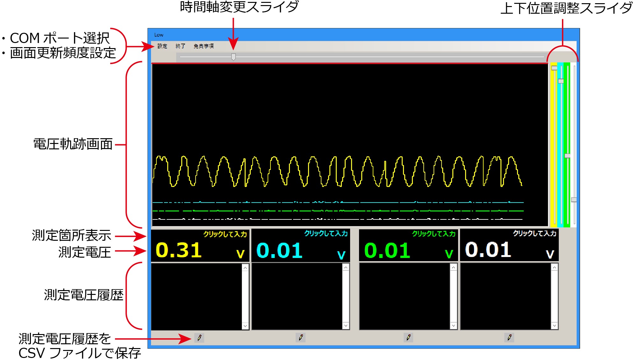Click the 終了 menu item
Viewport: 633px width, 364px height.
(180, 46)
